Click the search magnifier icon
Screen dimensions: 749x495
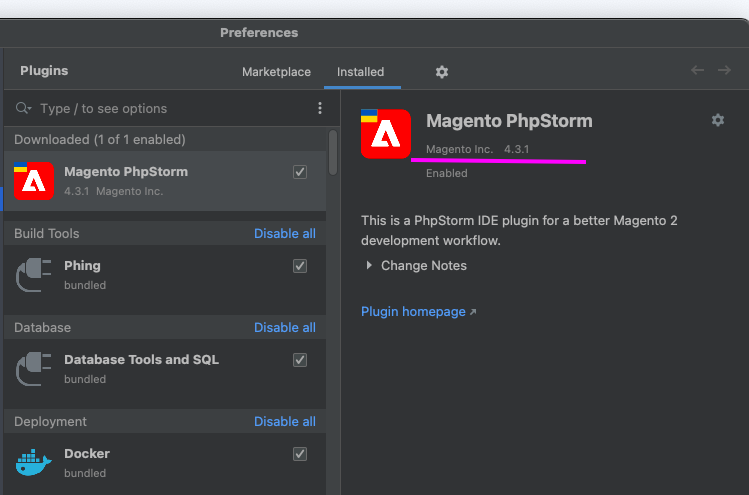coord(22,108)
